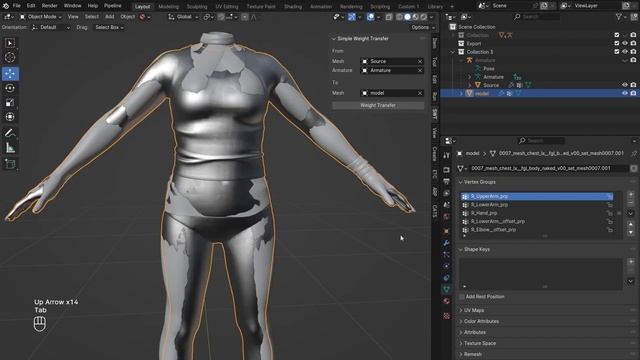Hide Collection 3 using eye icon
640x360 pixels.
coord(625,51)
